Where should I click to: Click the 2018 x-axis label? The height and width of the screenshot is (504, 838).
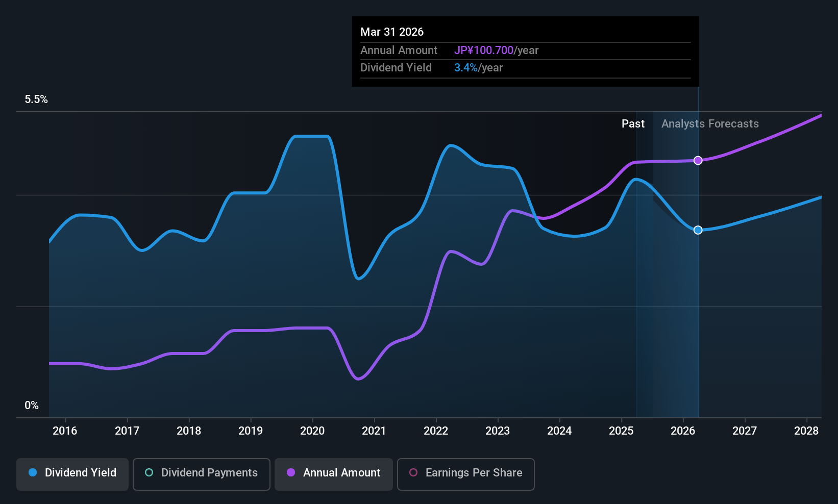(x=189, y=431)
